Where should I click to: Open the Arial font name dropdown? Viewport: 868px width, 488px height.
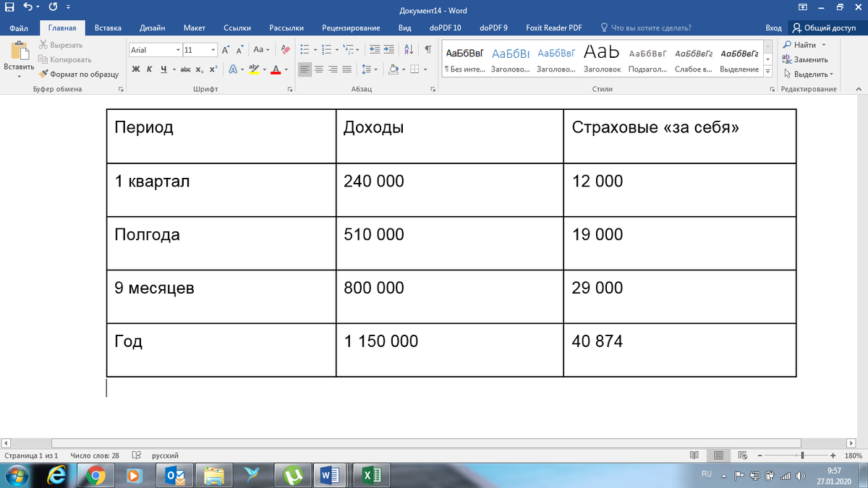coord(178,50)
